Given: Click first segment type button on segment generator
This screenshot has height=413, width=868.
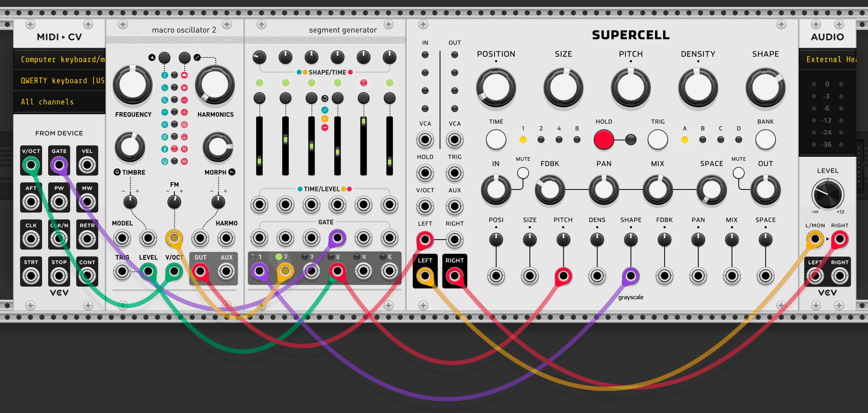Looking at the screenshot, I should pos(260,98).
